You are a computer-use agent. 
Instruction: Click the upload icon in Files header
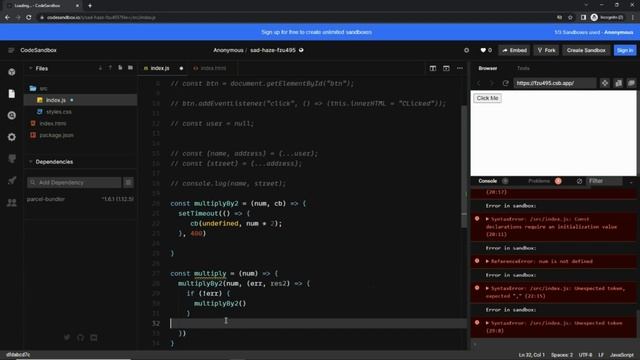110,68
